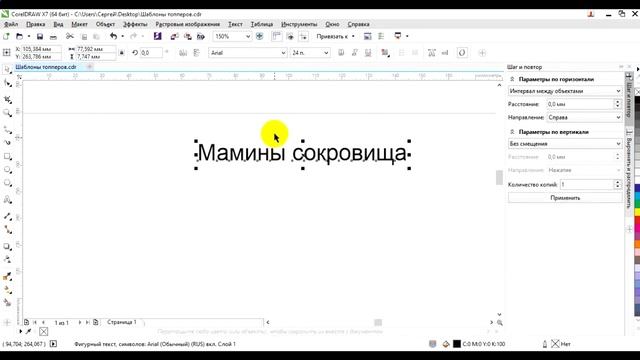This screenshot has height=360, width=640.
Task: Click the Применить button
Action: pyautogui.click(x=565, y=198)
